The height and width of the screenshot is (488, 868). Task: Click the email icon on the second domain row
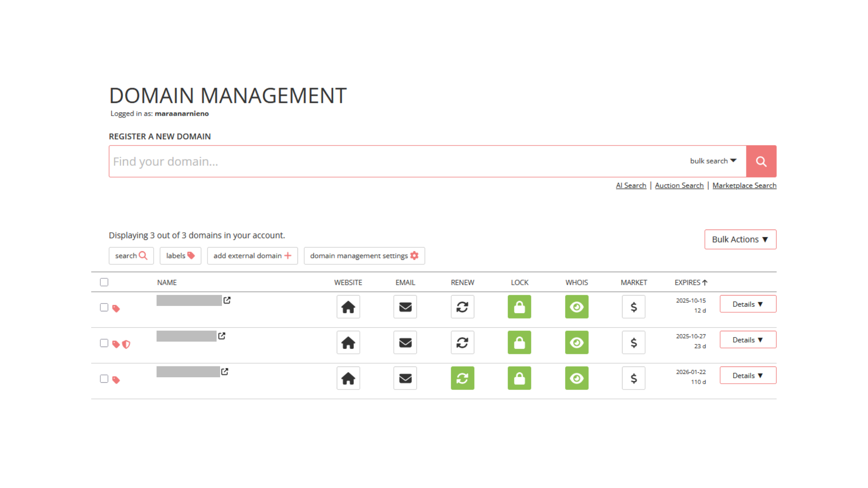[405, 343]
